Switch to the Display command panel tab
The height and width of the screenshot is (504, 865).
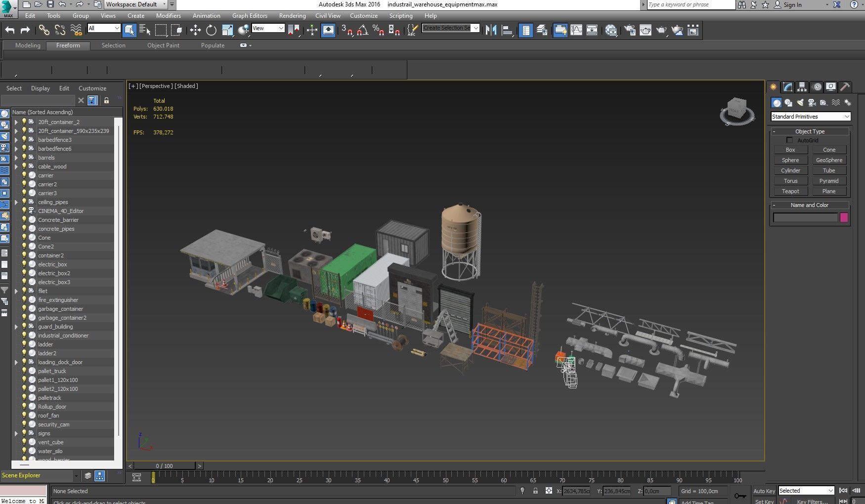tap(831, 87)
